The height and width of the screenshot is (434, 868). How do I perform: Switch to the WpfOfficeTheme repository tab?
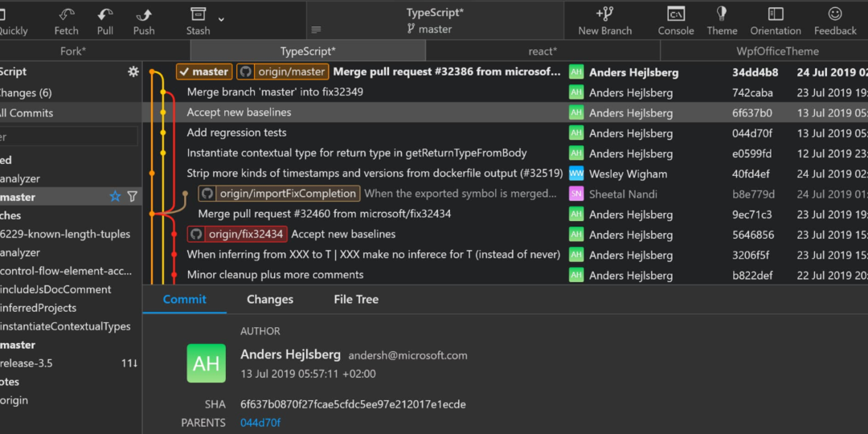[777, 51]
